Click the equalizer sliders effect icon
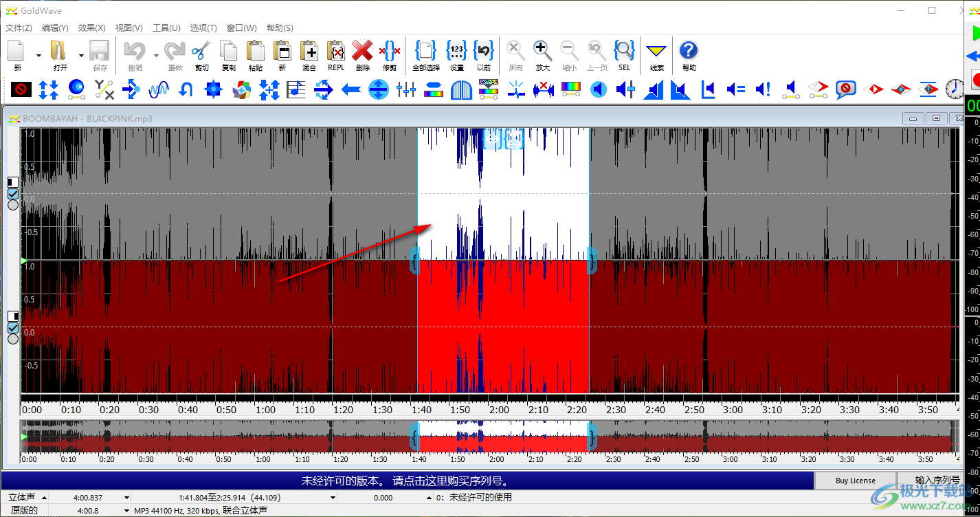The height and width of the screenshot is (517, 980). coord(406,89)
